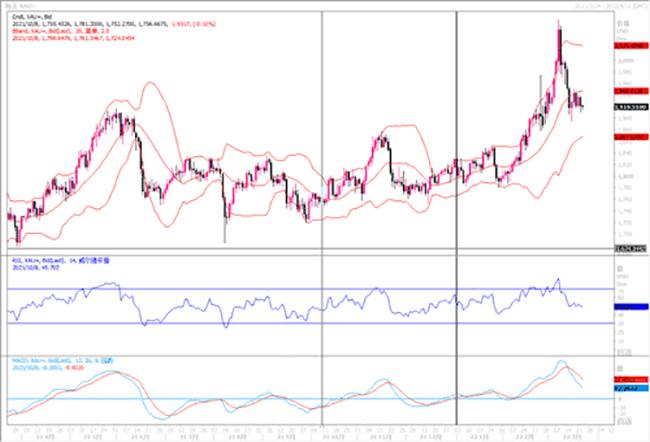The image size is (650, 442).
Task: Click the long lower-wick candle near chart middle-left
Action: 225,225
